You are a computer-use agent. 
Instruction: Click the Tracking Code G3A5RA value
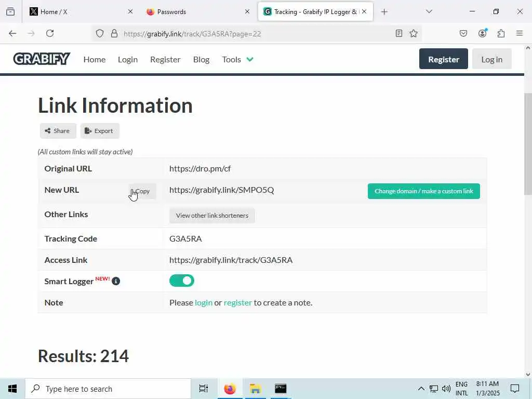click(x=185, y=238)
